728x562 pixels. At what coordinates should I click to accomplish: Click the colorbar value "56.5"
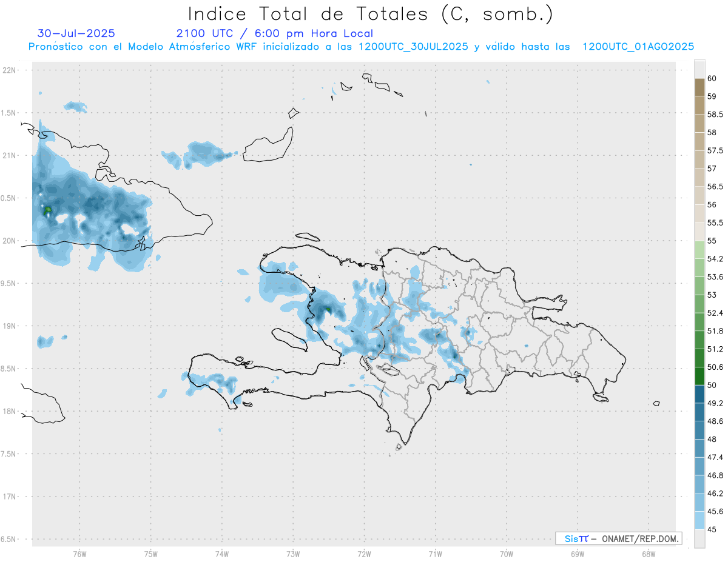[714, 187]
